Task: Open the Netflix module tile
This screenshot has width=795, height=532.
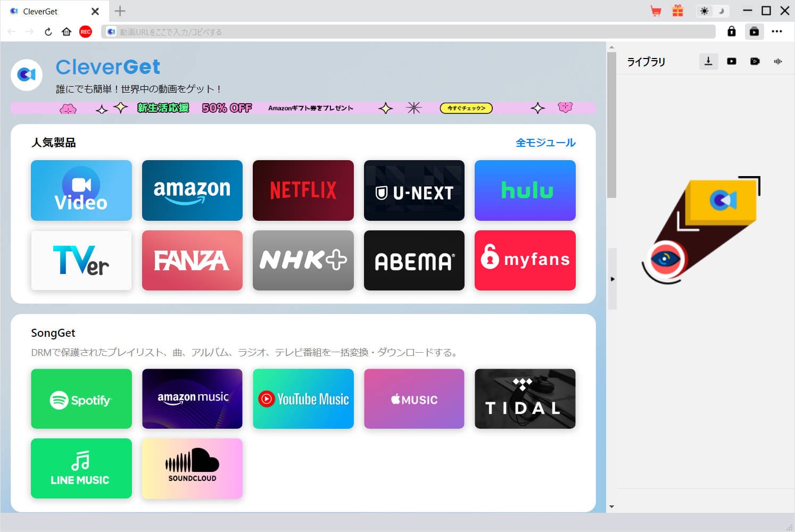Action: 303,190
